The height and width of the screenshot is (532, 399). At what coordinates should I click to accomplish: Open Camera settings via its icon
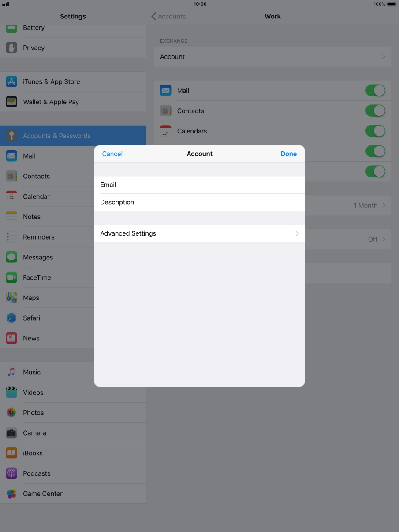coord(11,432)
